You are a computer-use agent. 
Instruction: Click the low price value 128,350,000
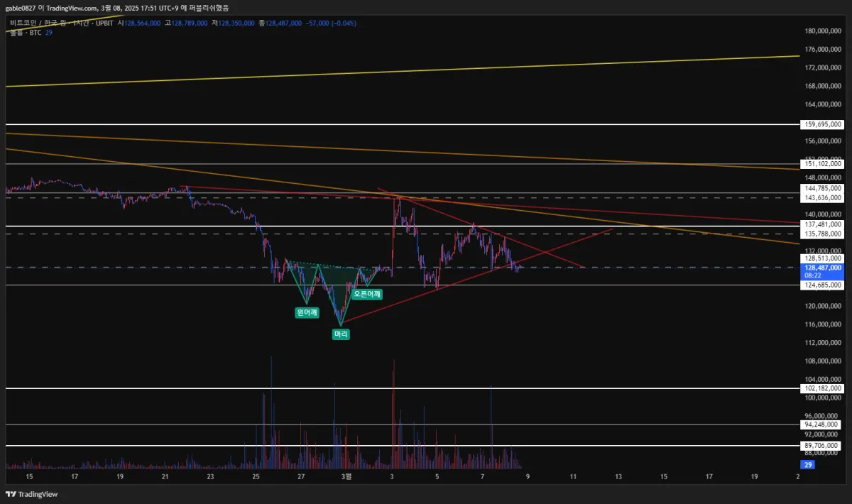[x=236, y=23]
